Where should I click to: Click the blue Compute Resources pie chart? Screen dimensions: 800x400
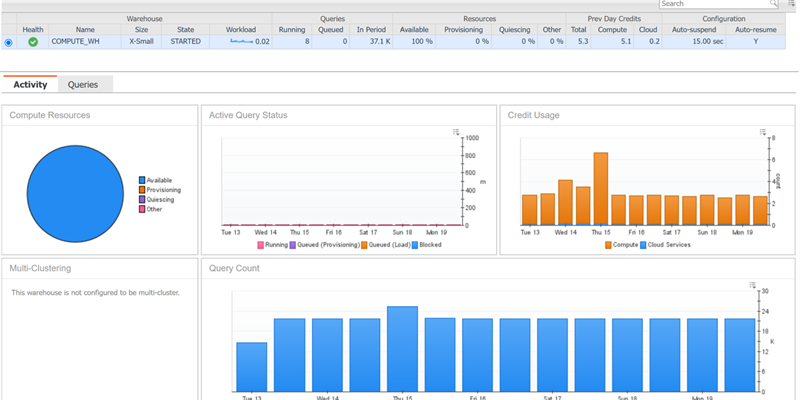pos(75,194)
